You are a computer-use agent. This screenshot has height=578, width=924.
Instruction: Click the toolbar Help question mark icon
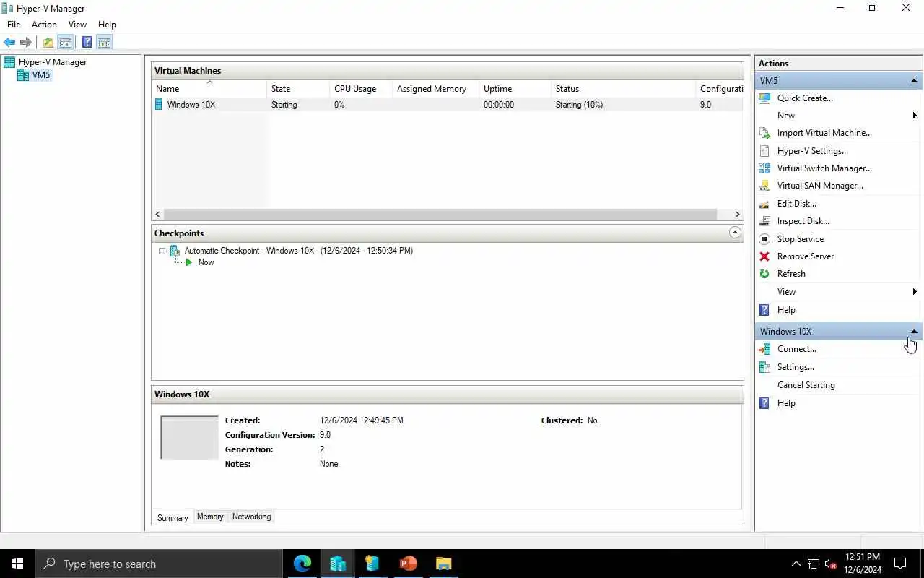click(87, 43)
